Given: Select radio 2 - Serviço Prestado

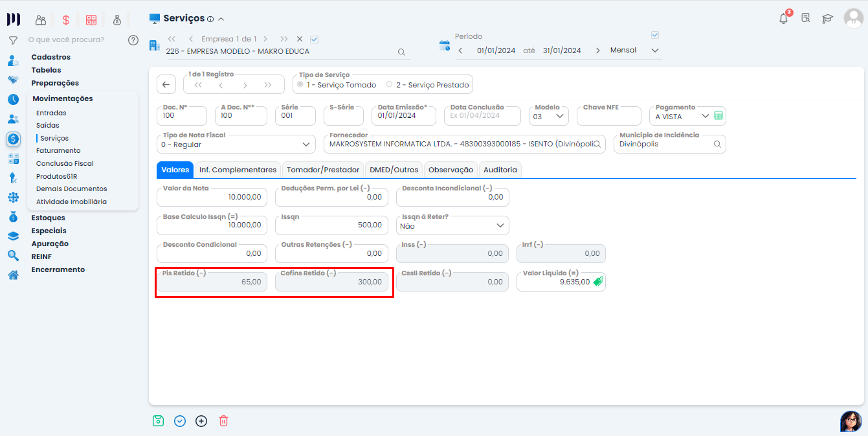Looking at the screenshot, I should [x=389, y=85].
